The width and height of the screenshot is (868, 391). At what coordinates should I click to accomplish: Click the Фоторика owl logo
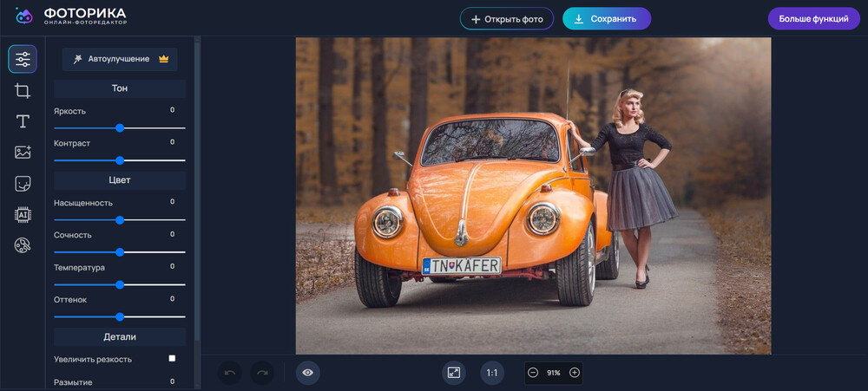tap(24, 16)
